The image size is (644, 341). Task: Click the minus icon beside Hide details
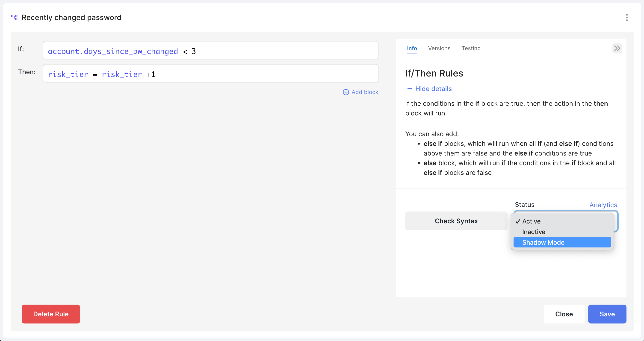(410, 89)
